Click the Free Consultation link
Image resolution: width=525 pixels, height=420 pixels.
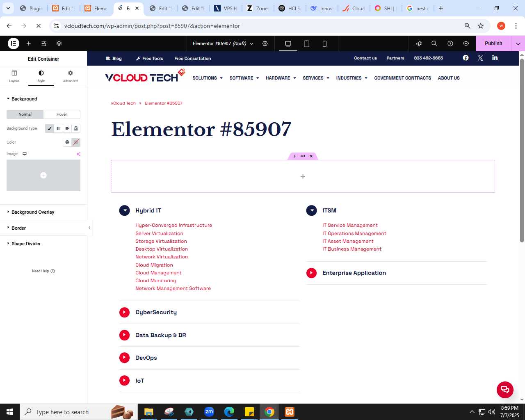[x=192, y=59]
